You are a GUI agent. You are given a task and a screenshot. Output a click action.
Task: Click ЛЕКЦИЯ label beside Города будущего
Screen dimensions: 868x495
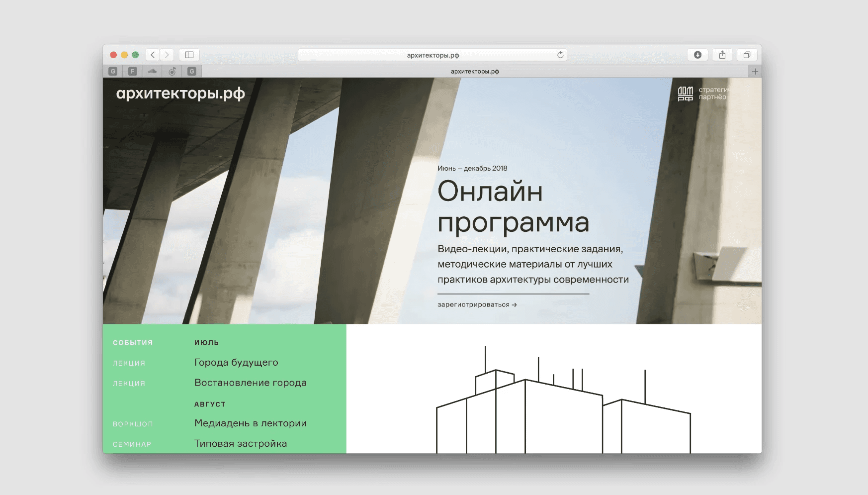point(129,363)
